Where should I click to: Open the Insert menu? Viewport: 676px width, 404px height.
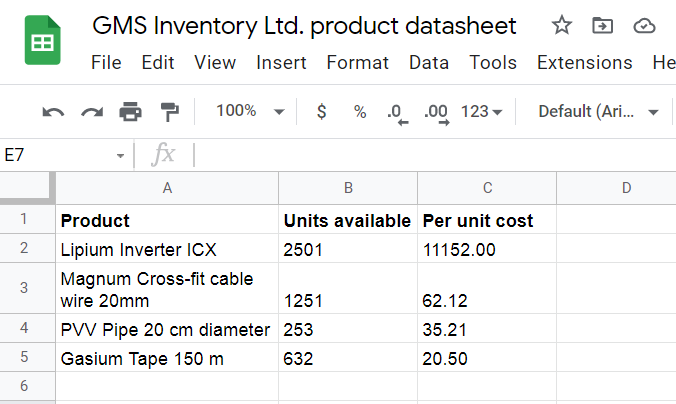[281, 63]
